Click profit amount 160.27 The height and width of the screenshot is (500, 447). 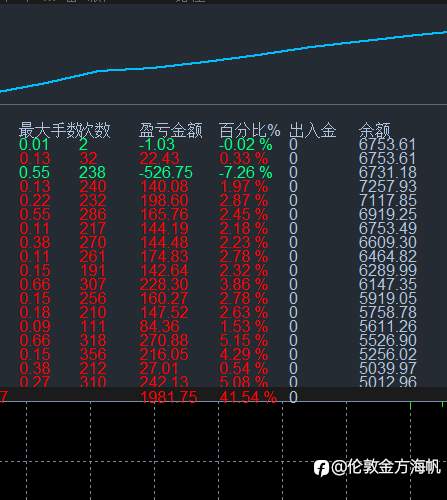tap(164, 299)
